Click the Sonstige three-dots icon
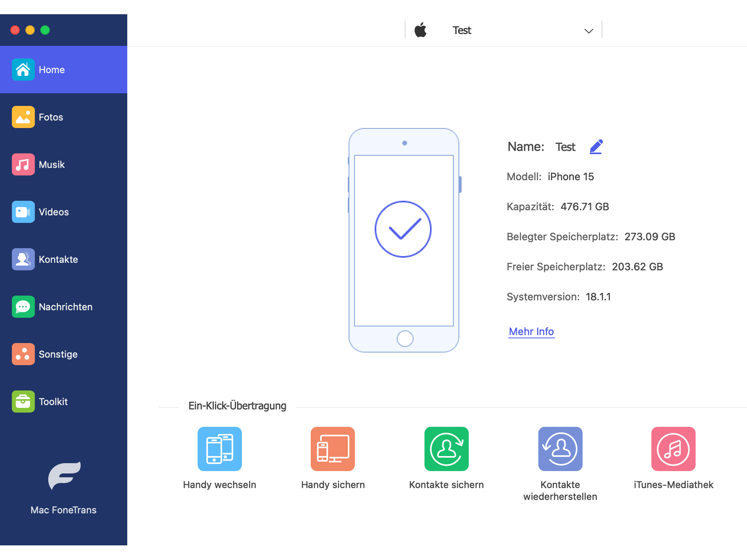 [23, 354]
